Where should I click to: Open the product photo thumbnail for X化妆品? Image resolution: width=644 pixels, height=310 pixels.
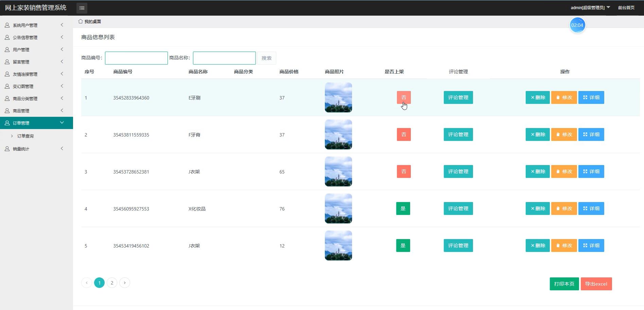tap(338, 208)
